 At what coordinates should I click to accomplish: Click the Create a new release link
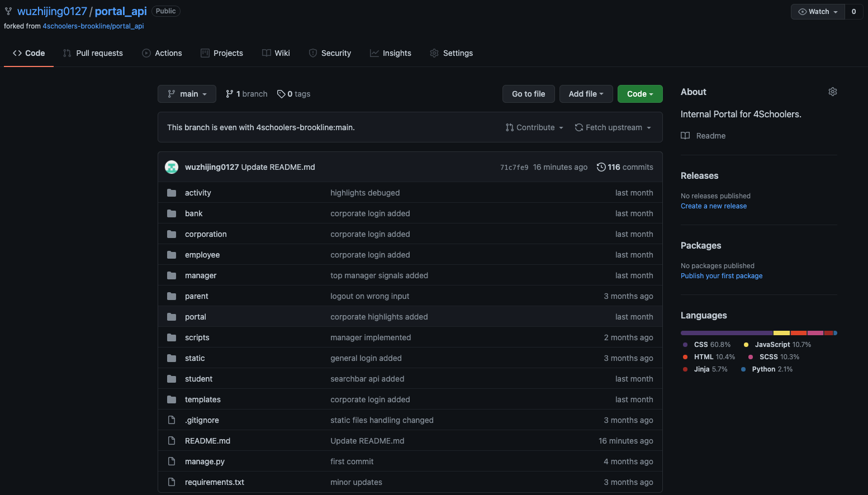click(x=713, y=206)
